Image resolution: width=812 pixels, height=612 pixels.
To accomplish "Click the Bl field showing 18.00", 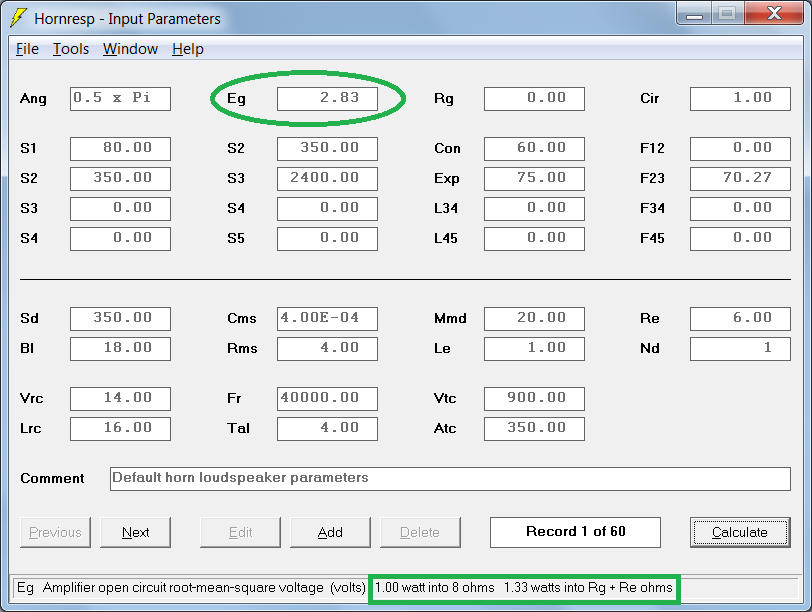I will click(120, 348).
